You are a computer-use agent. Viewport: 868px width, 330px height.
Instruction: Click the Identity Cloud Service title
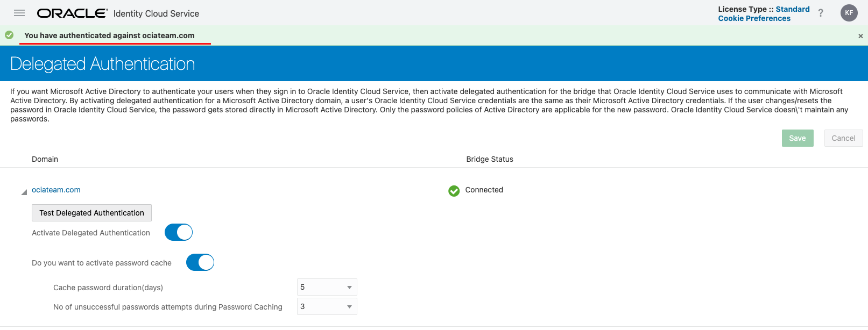(156, 13)
